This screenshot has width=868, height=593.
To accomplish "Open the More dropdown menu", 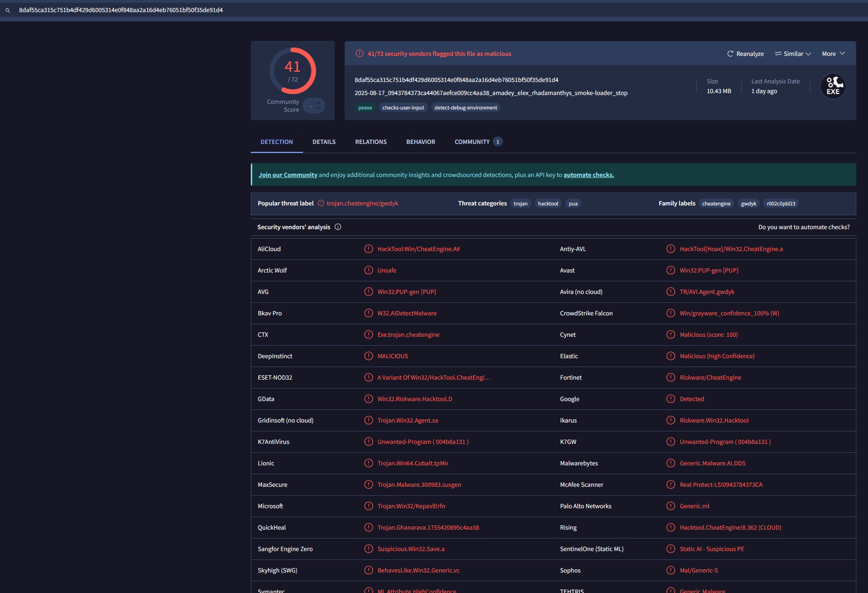I will click(x=833, y=54).
